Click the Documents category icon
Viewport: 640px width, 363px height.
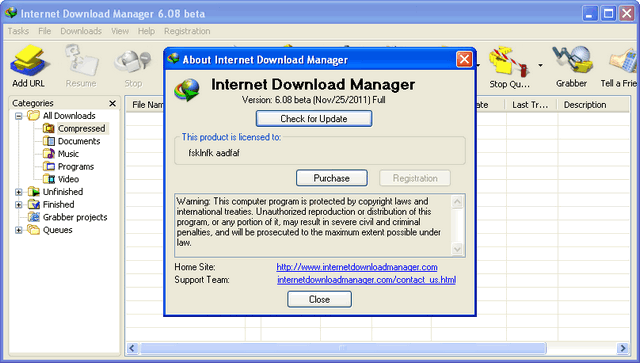coord(49,141)
